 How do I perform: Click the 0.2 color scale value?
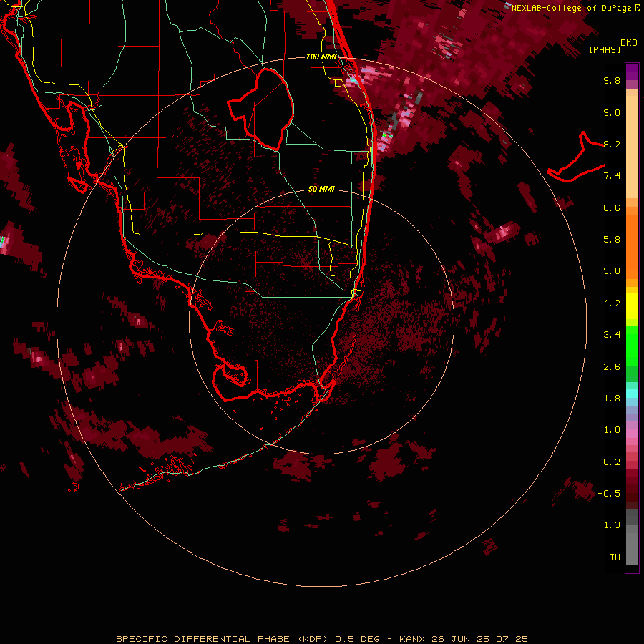pos(612,462)
